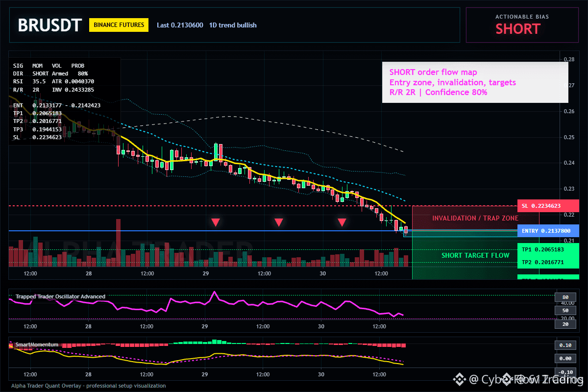The image size is (588, 392).
Task: Open the ACTIONABLE BIAS SHORT box
Action: point(521,25)
